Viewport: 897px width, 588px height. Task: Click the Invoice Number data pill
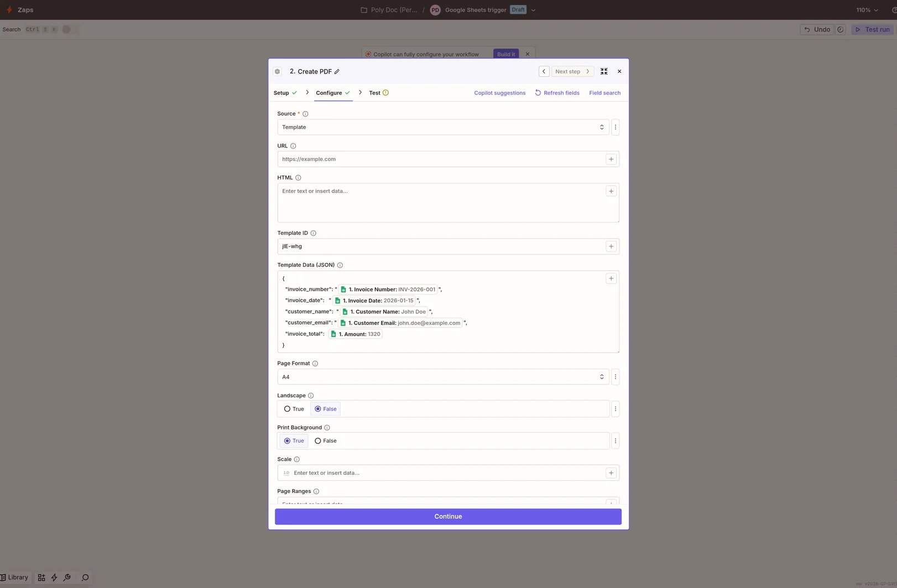388,290
